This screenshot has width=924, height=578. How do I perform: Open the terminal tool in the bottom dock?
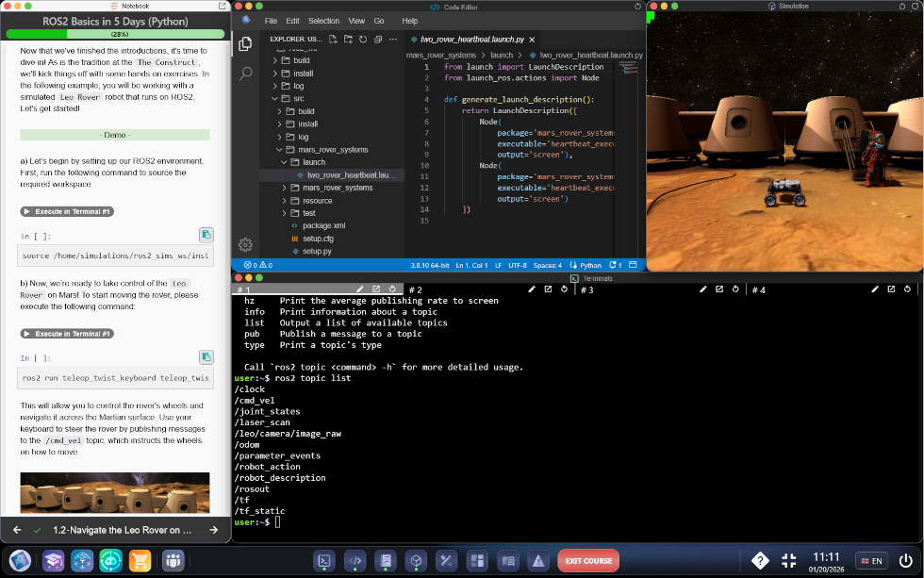pyautogui.click(x=323, y=560)
